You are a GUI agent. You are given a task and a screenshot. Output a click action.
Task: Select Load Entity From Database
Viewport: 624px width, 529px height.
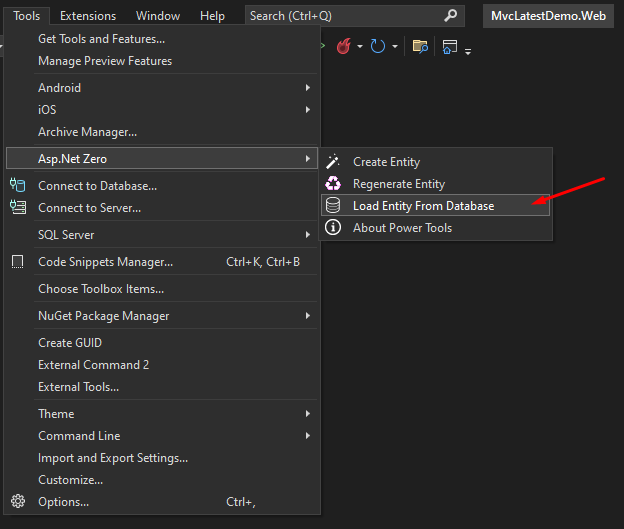tap(435, 205)
